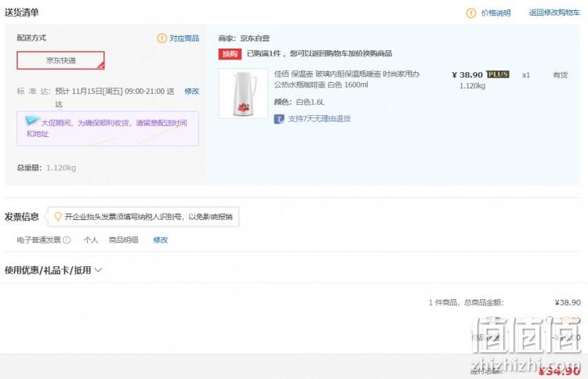Select 京东快递 delivery method
The image size is (588, 379).
(x=60, y=60)
